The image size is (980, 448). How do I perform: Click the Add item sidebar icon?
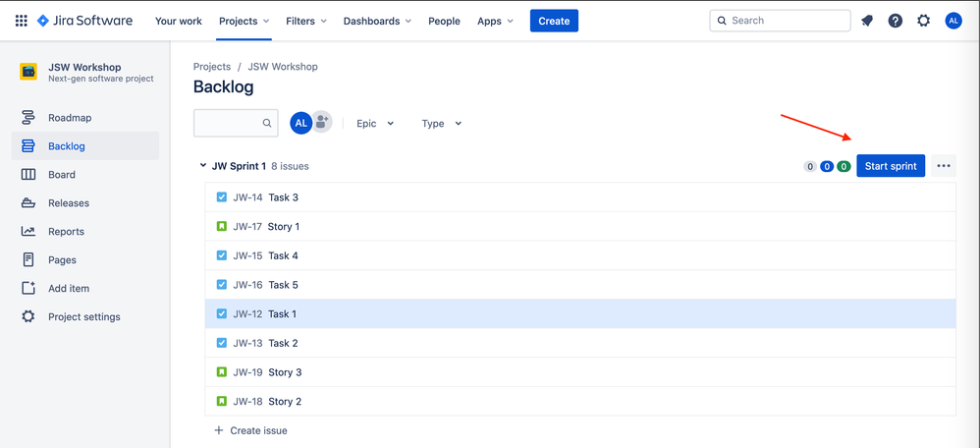coord(28,289)
